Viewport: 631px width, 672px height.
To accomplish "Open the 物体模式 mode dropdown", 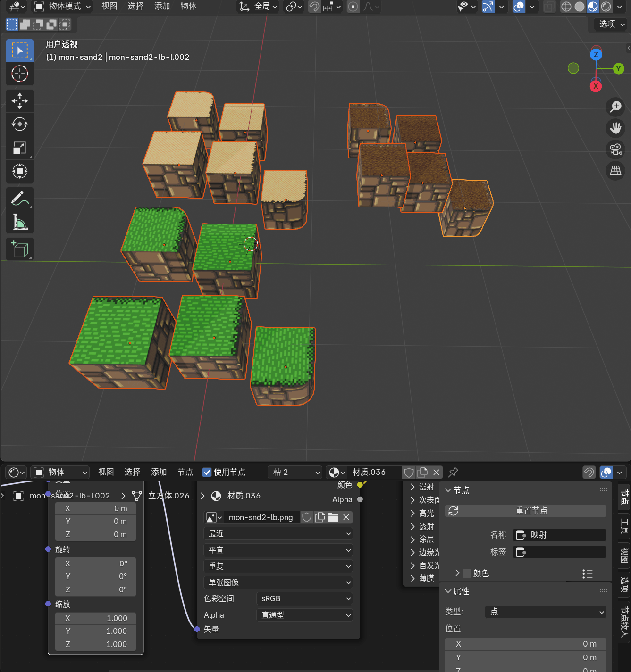I will coord(62,7).
